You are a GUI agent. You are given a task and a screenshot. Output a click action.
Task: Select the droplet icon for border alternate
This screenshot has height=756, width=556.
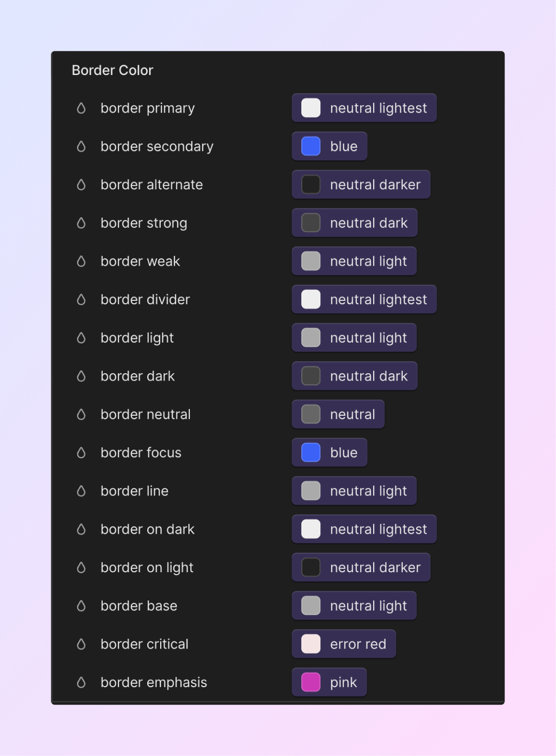tap(81, 185)
